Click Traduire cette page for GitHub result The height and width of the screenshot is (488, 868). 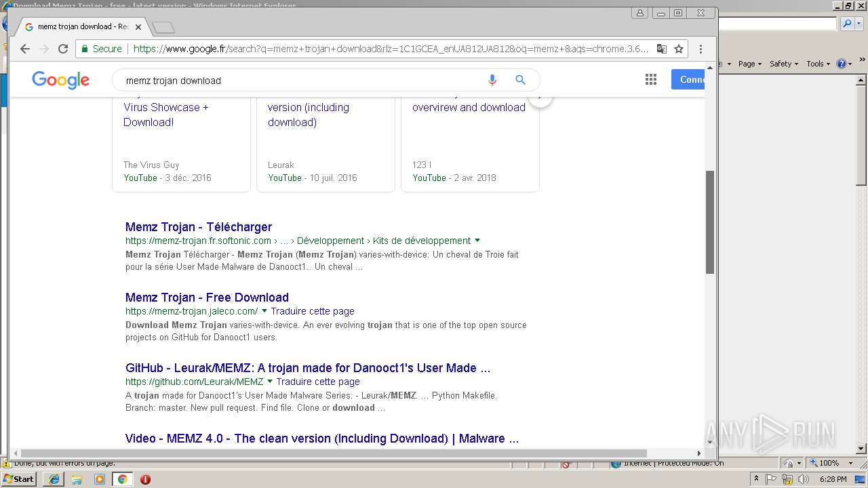(x=318, y=382)
